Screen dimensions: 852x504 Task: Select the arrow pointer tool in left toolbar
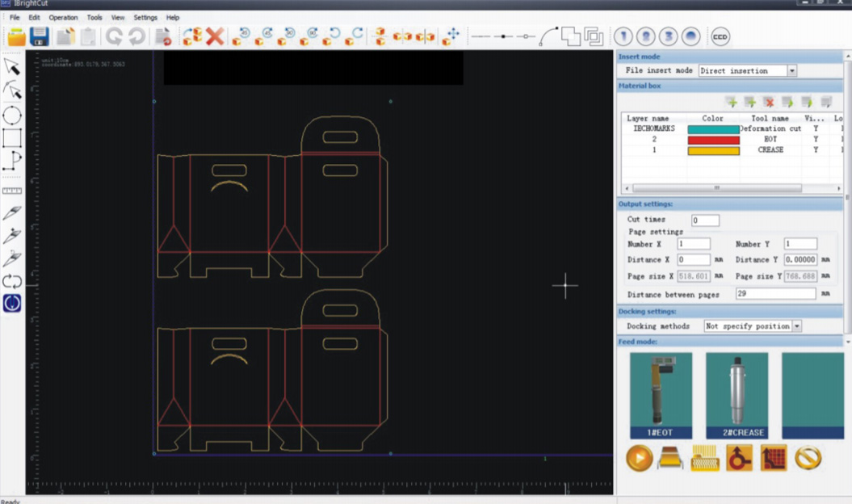12,66
